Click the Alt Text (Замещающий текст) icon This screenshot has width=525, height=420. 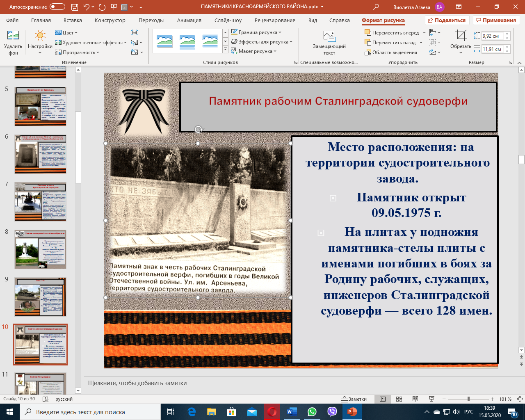(x=329, y=37)
